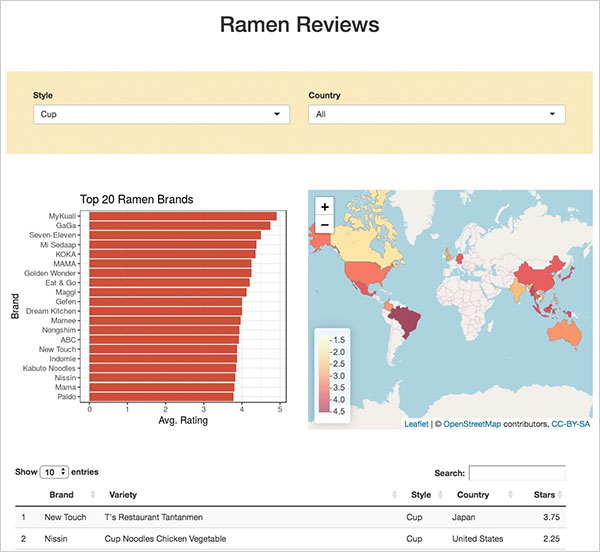Click the MyKuali bar in brands chart
This screenshot has height=552, width=600.
pyautogui.click(x=182, y=216)
